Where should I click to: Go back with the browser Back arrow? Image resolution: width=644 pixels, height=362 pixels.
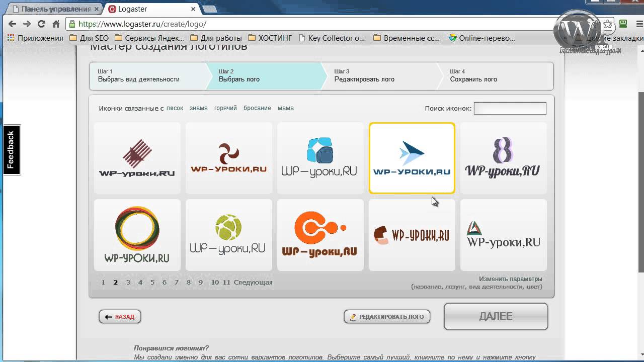pyautogui.click(x=13, y=24)
